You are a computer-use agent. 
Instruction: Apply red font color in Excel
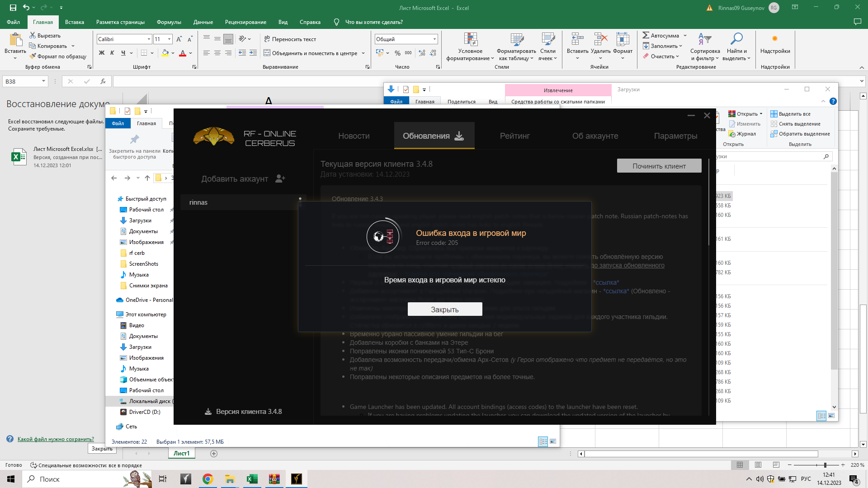(x=183, y=53)
